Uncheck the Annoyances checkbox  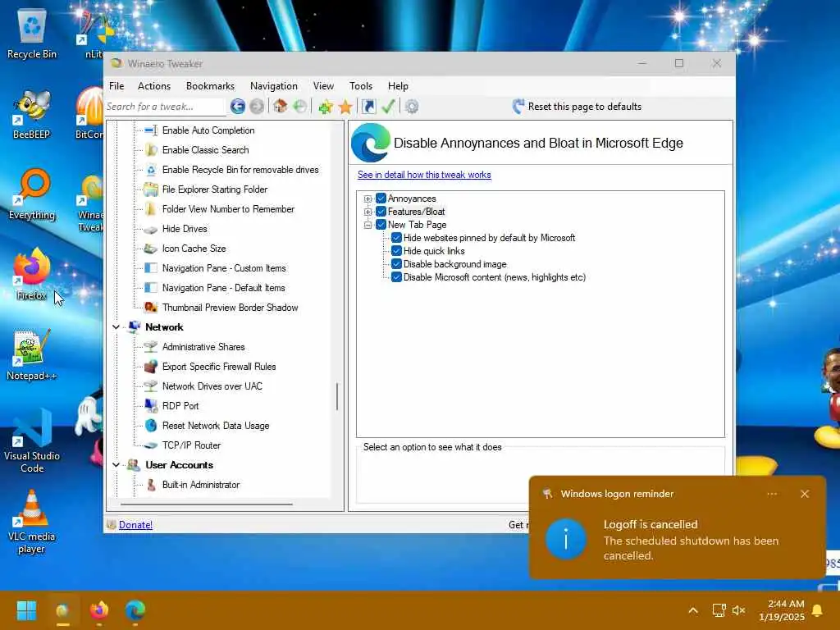point(381,199)
